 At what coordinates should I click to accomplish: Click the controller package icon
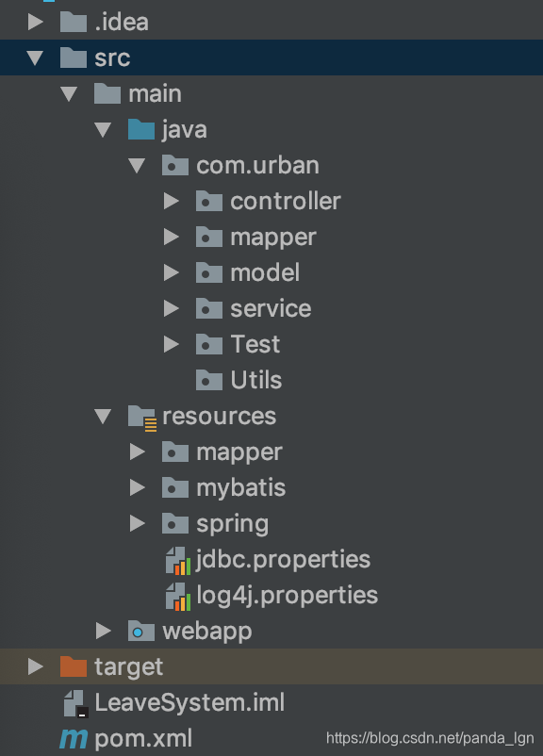[209, 201]
